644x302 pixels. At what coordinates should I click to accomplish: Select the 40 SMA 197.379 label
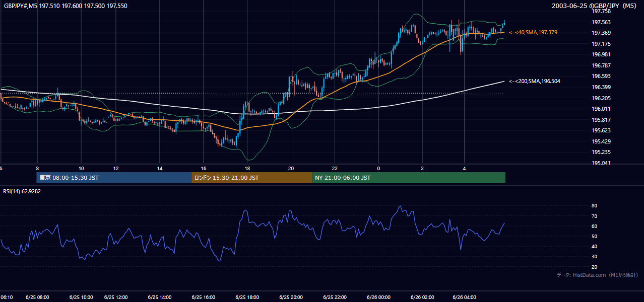coord(533,32)
